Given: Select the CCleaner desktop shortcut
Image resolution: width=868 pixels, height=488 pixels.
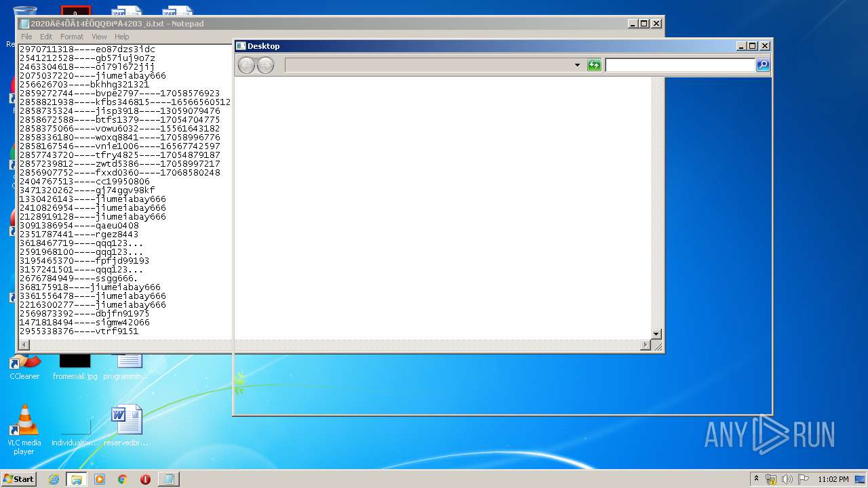Looking at the screenshot, I should [x=24, y=367].
